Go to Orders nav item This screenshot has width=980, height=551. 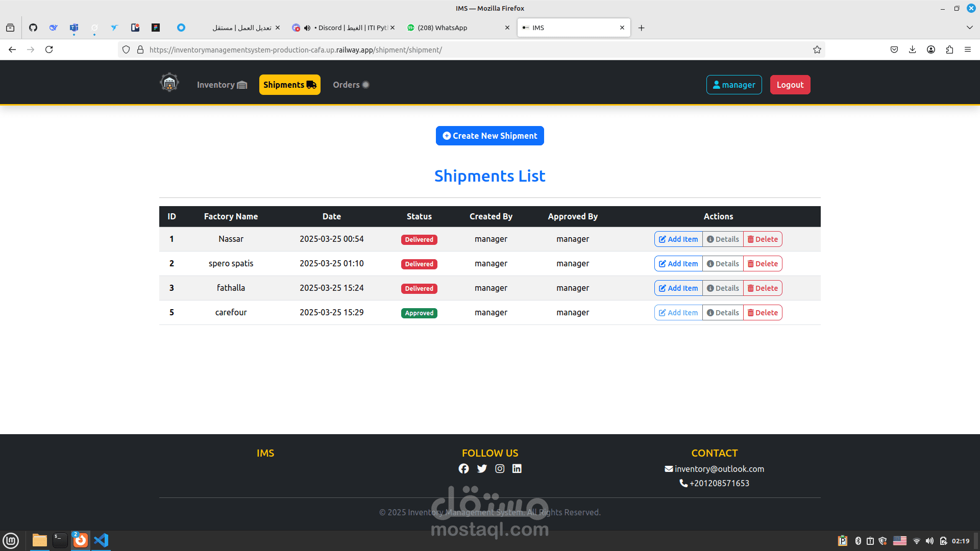[x=351, y=85]
